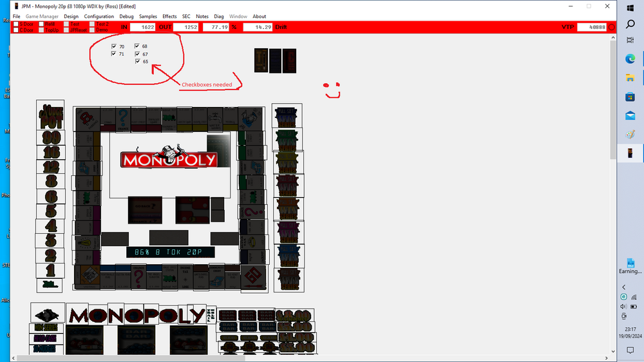
Task: Toggle the JPReset checkbox
Action: [66, 30]
